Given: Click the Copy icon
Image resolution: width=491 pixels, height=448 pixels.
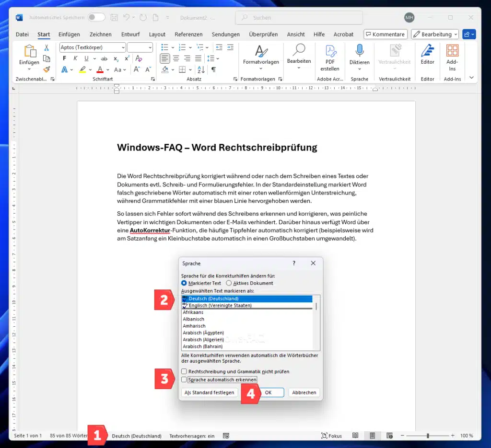Looking at the screenshot, I should pos(47,58).
